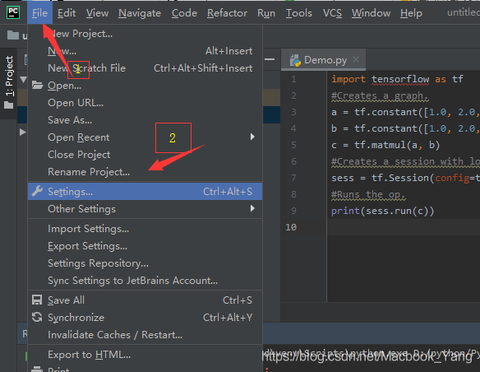Collapse the project tree root arrow
This screenshot has height=372, width=480.
[x=23, y=80]
